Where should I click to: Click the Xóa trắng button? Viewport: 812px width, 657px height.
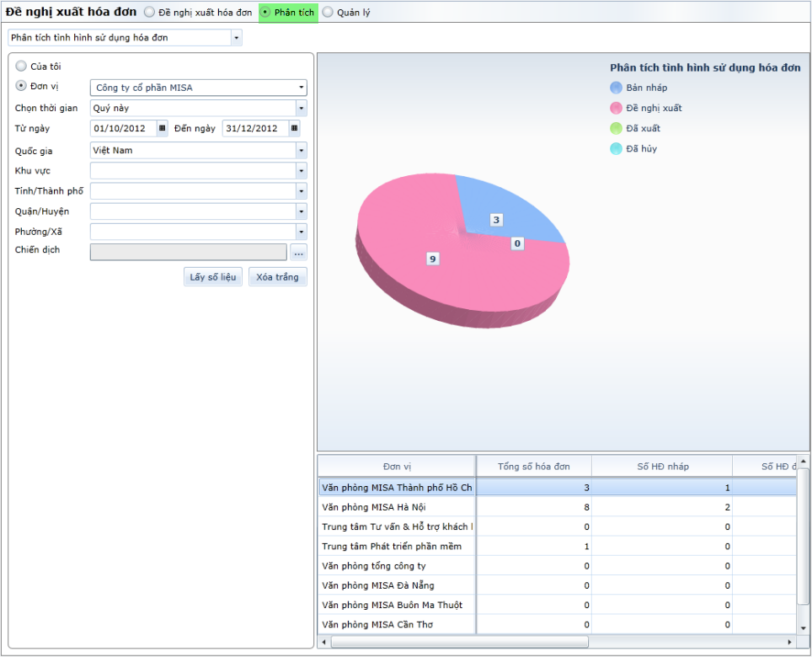(277, 277)
